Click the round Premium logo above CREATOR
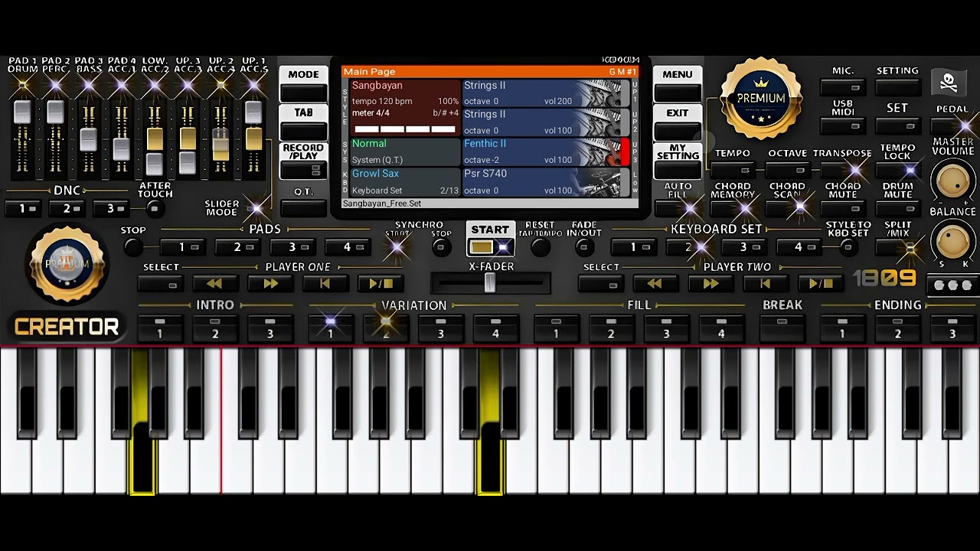980x551 pixels. click(67, 265)
